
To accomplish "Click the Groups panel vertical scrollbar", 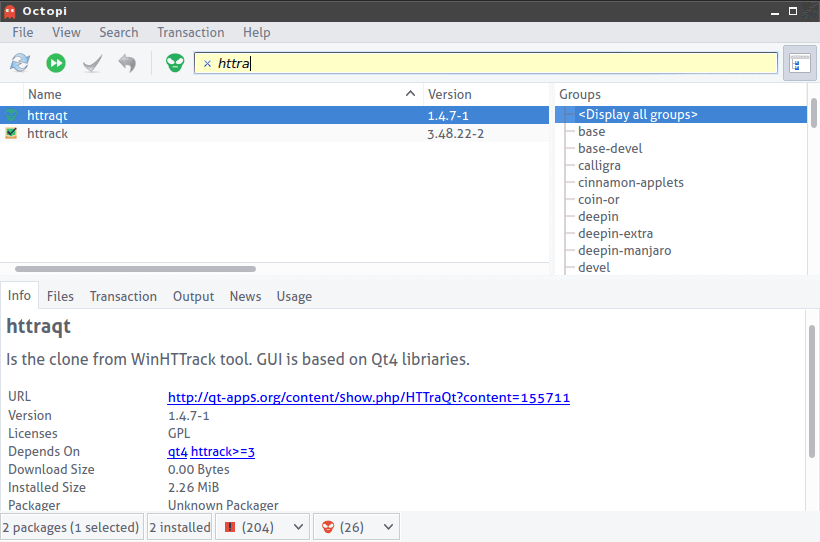I will coord(814,112).
